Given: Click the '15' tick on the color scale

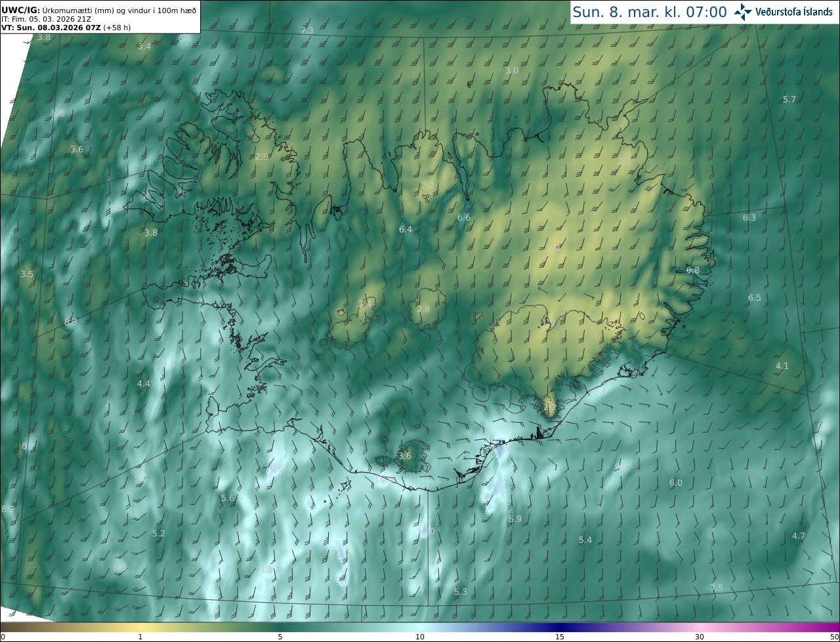Looking at the screenshot, I should point(560,637).
